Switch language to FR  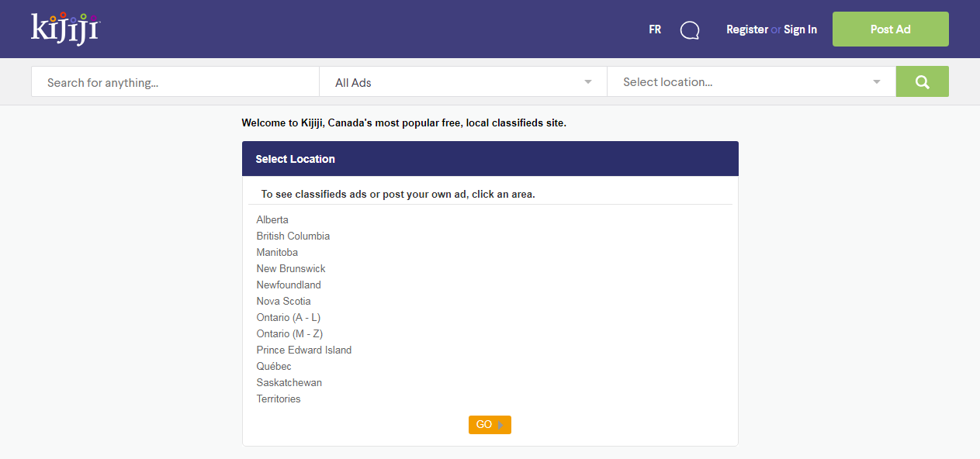tap(655, 29)
